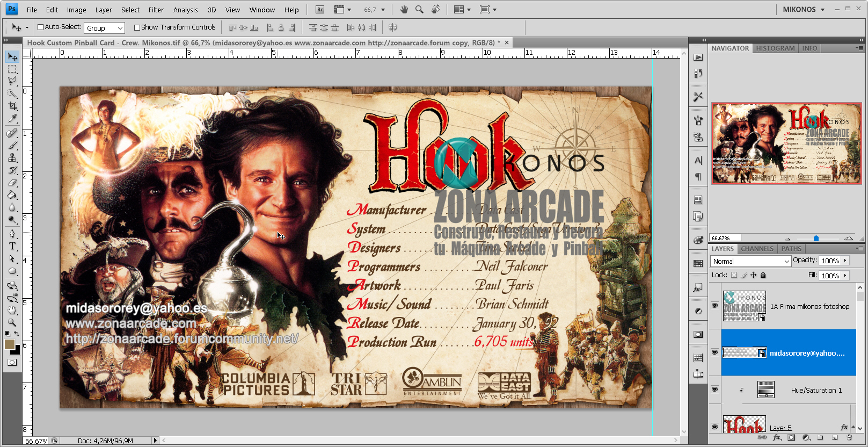868x447 pixels.
Task: Open the Opacity slider arrow
Action: click(x=845, y=261)
